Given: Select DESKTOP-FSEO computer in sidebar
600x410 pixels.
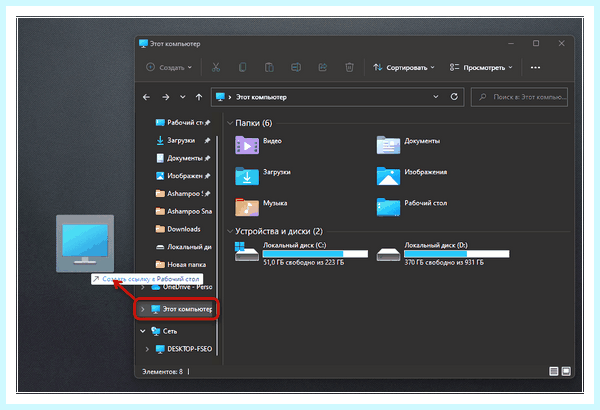Looking at the screenshot, I should (x=184, y=349).
